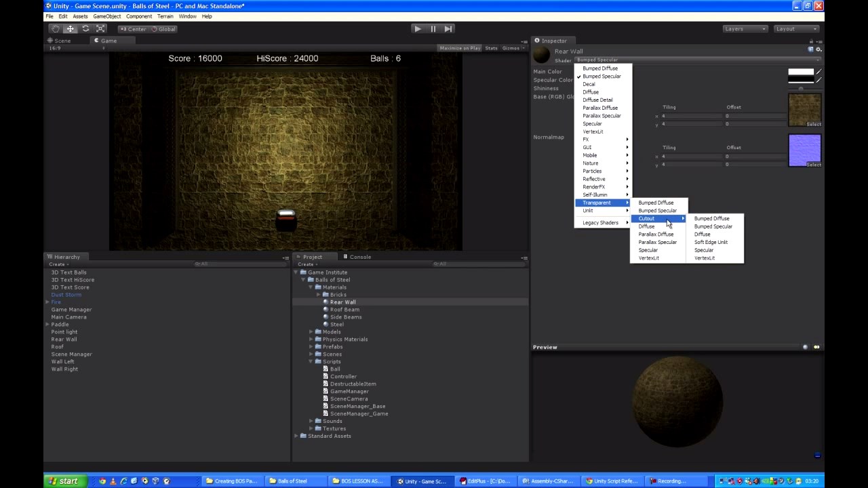Click the Specular Color swatch
The image size is (868, 488).
click(x=800, y=81)
